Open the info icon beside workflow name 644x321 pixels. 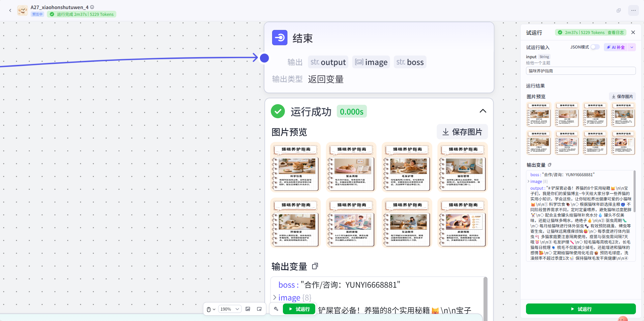point(92,7)
